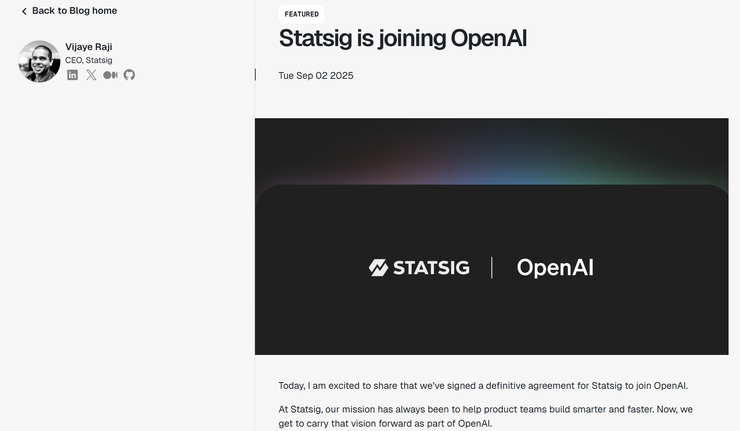Click Vijaye Raji's profile photo

coord(39,61)
